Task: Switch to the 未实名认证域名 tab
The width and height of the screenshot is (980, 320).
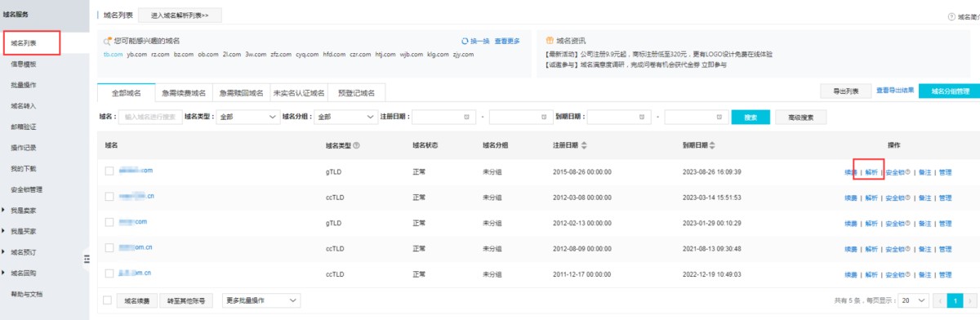Action: tap(299, 92)
